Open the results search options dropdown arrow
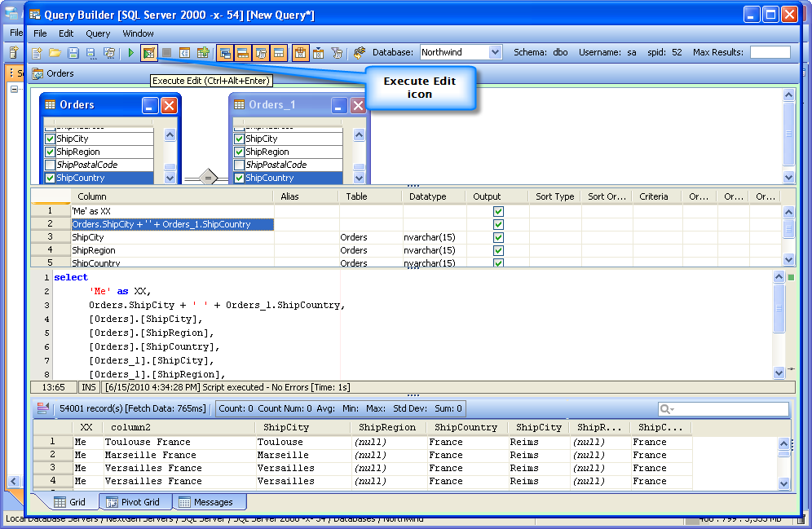The width and height of the screenshot is (812, 529). pyautogui.click(x=672, y=410)
